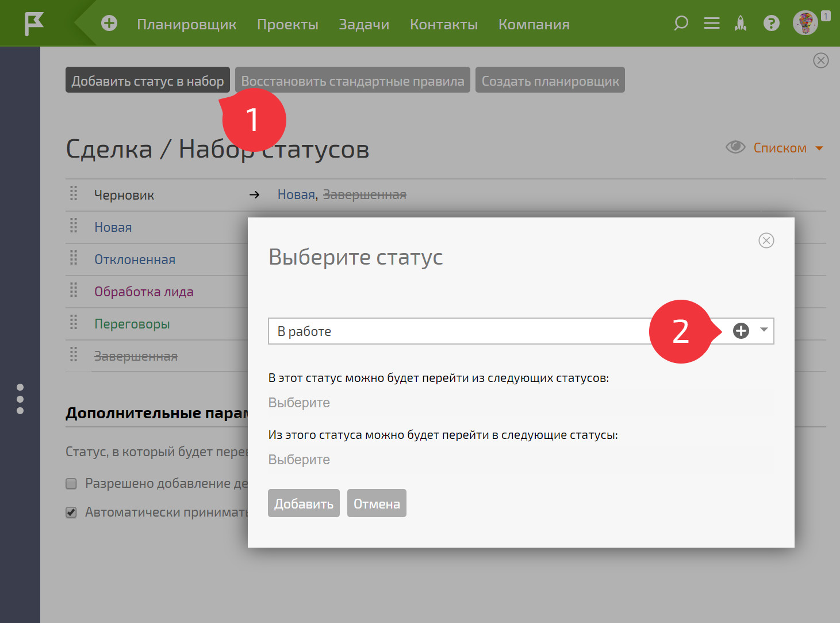
Task: Open the help question mark icon
Action: [771, 24]
